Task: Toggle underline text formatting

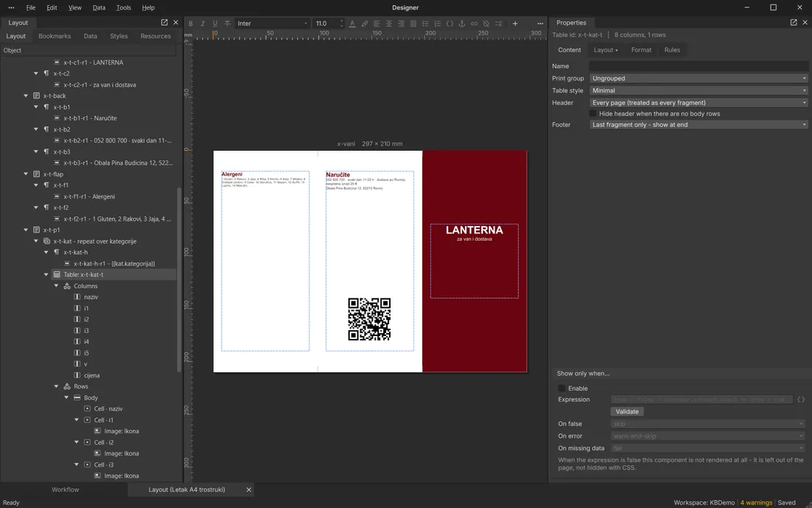Action: pos(215,24)
